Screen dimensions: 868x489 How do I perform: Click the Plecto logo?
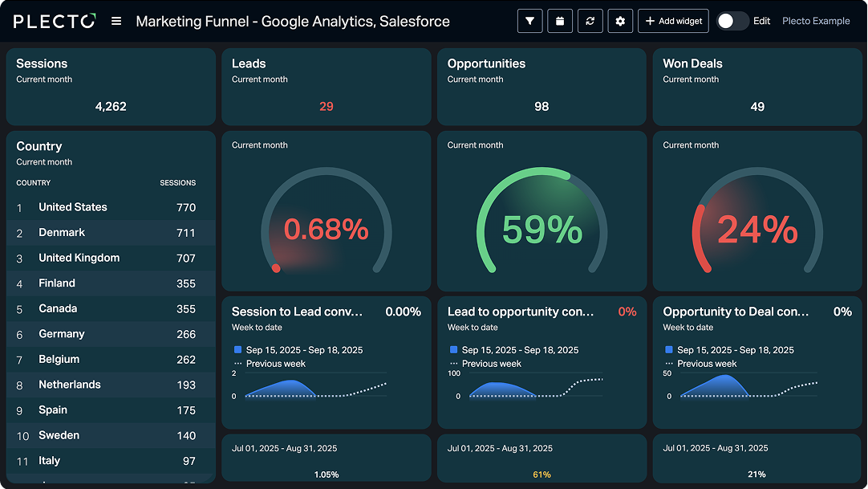pos(55,22)
